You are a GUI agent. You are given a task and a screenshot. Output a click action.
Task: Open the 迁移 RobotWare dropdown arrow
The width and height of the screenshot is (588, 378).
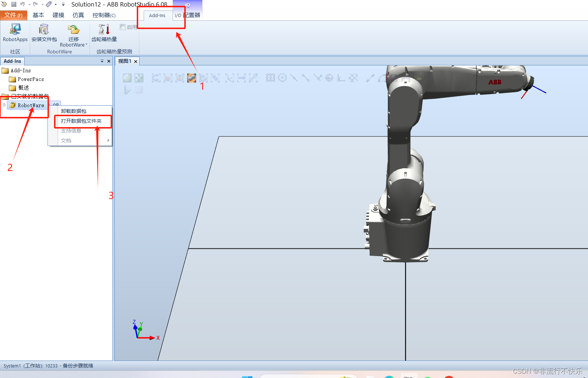click(x=86, y=45)
